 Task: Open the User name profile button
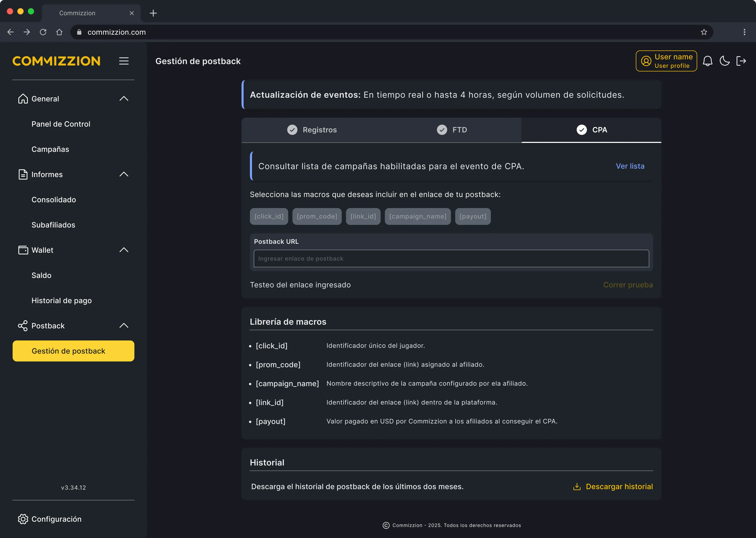point(666,61)
